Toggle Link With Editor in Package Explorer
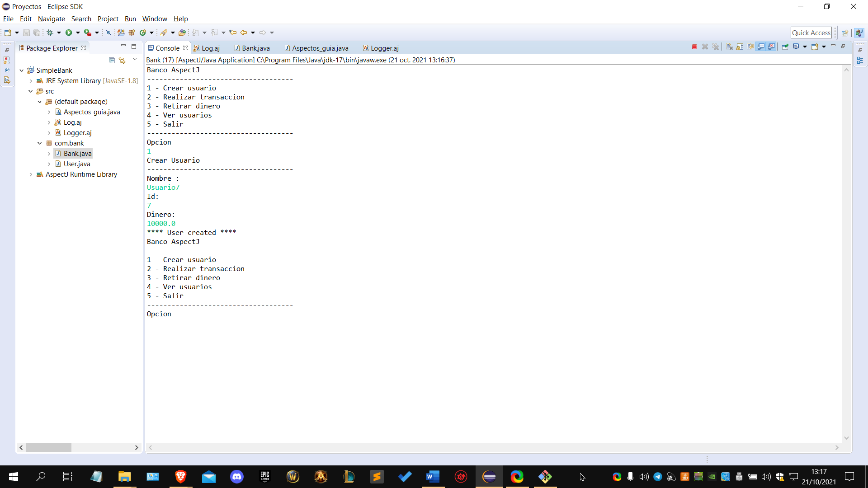Image resolution: width=868 pixels, height=488 pixels. tap(122, 60)
